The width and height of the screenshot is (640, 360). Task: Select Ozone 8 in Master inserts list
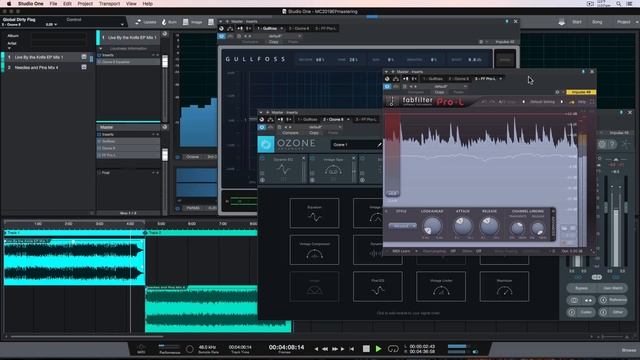coord(128,148)
